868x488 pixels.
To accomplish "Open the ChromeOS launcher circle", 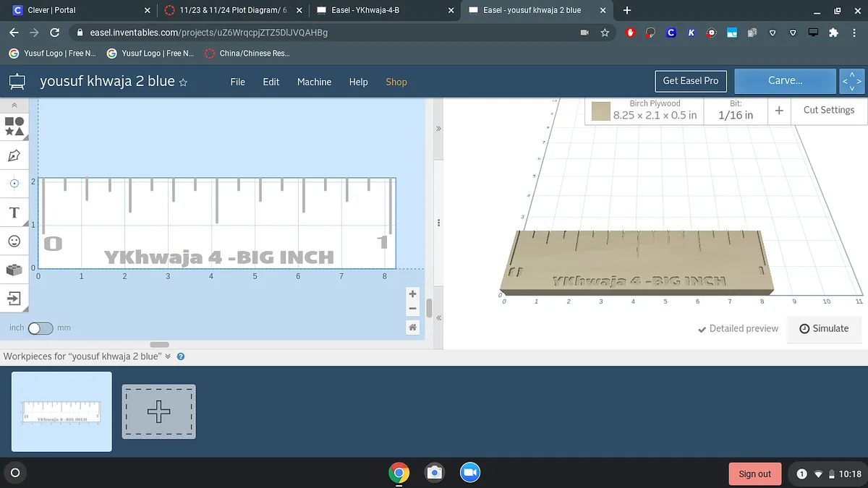I will coord(14,474).
